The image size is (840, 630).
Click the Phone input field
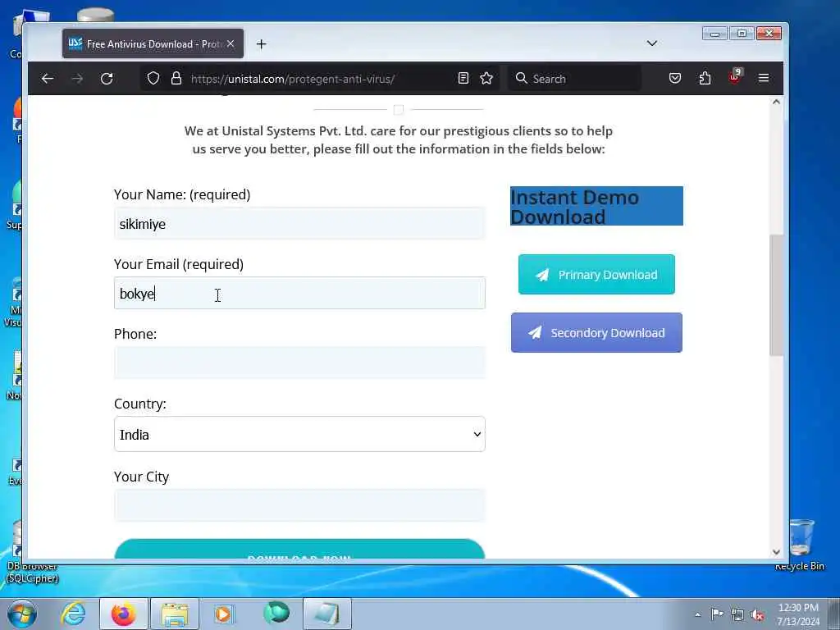coord(299,363)
